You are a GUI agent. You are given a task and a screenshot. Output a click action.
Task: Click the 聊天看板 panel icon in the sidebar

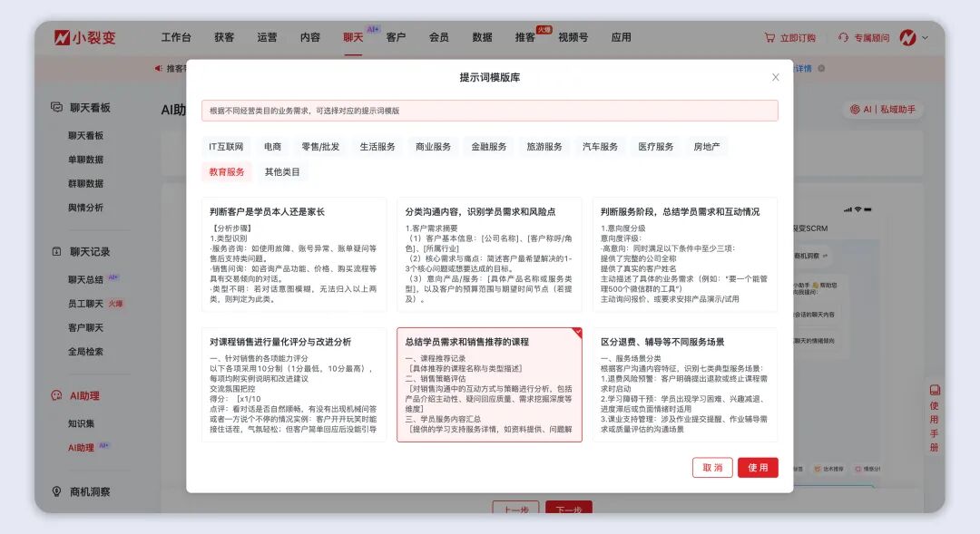point(56,107)
